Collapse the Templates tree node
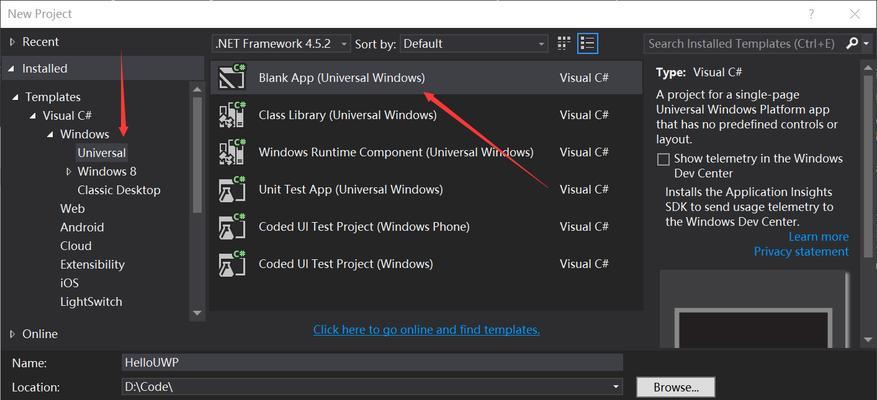The width and height of the screenshot is (877, 400). [15, 97]
